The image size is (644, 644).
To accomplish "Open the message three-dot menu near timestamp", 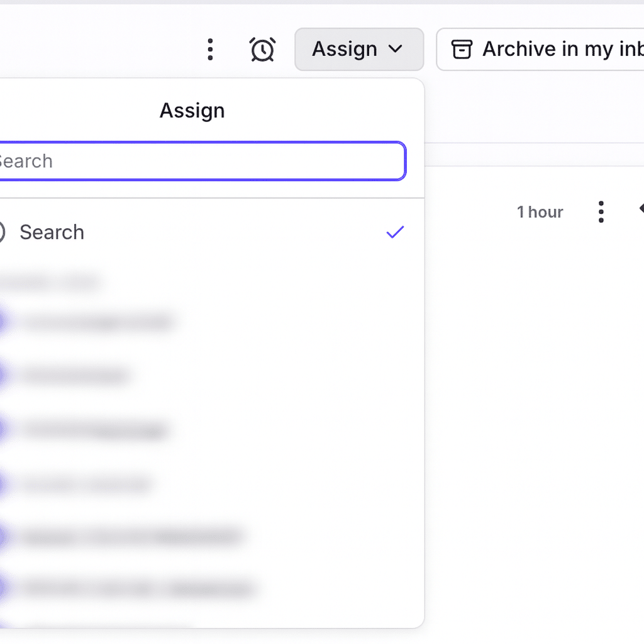I will tap(601, 212).
